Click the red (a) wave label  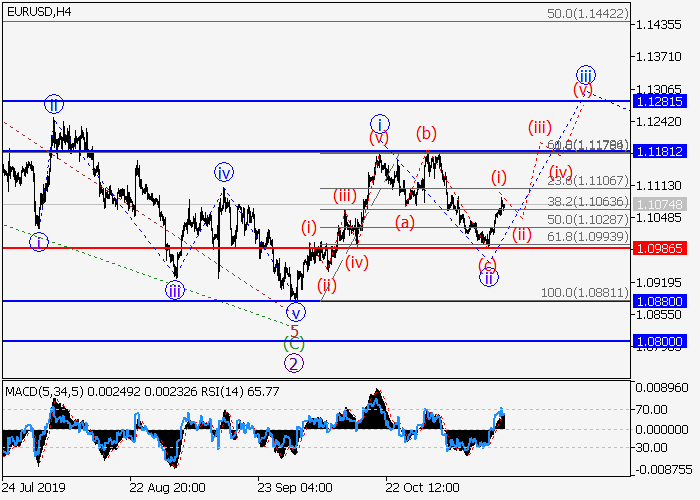click(404, 221)
